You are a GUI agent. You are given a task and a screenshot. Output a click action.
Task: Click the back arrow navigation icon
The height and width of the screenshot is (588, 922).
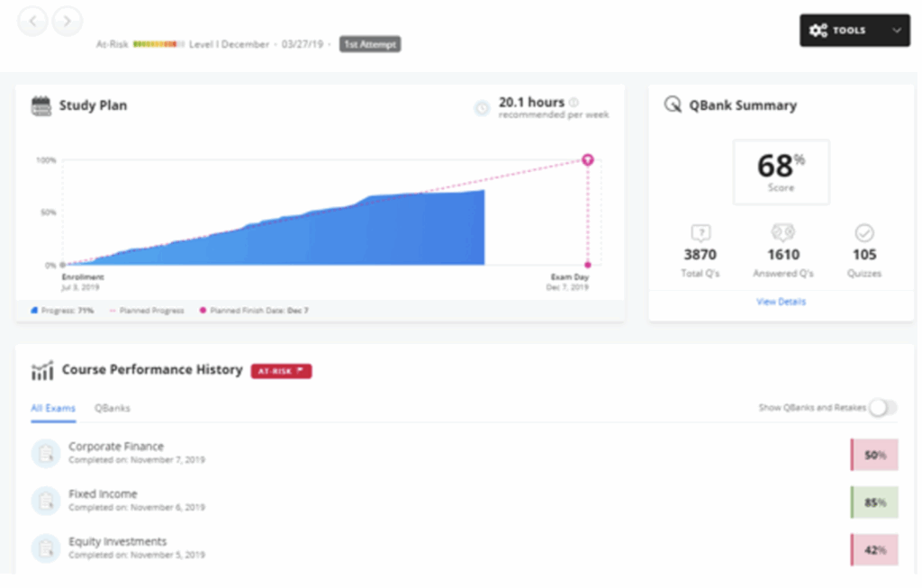tap(33, 21)
